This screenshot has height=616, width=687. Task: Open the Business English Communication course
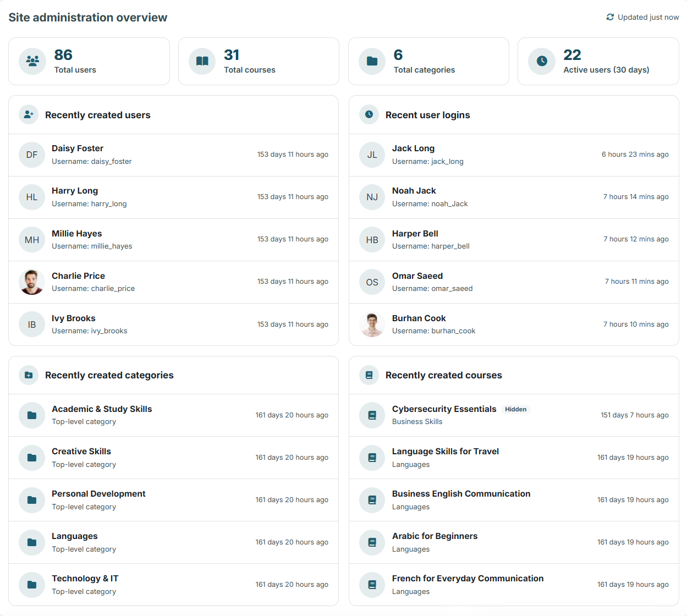461,494
